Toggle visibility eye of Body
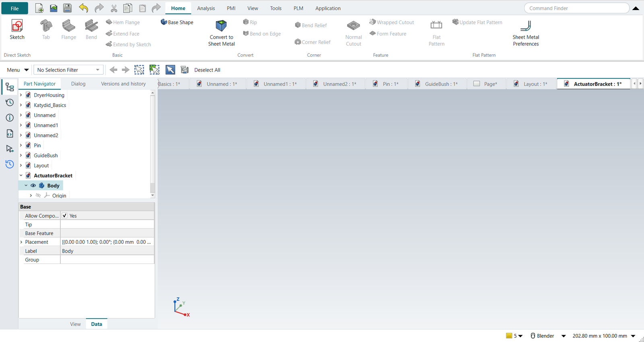Image resolution: width=644 pixels, height=342 pixels. point(33,185)
